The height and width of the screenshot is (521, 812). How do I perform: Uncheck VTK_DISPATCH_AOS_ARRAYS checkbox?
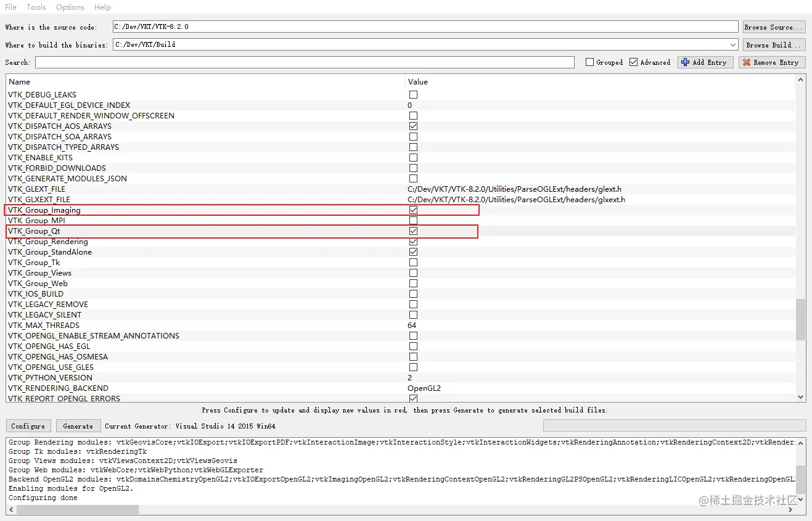click(x=413, y=126)
